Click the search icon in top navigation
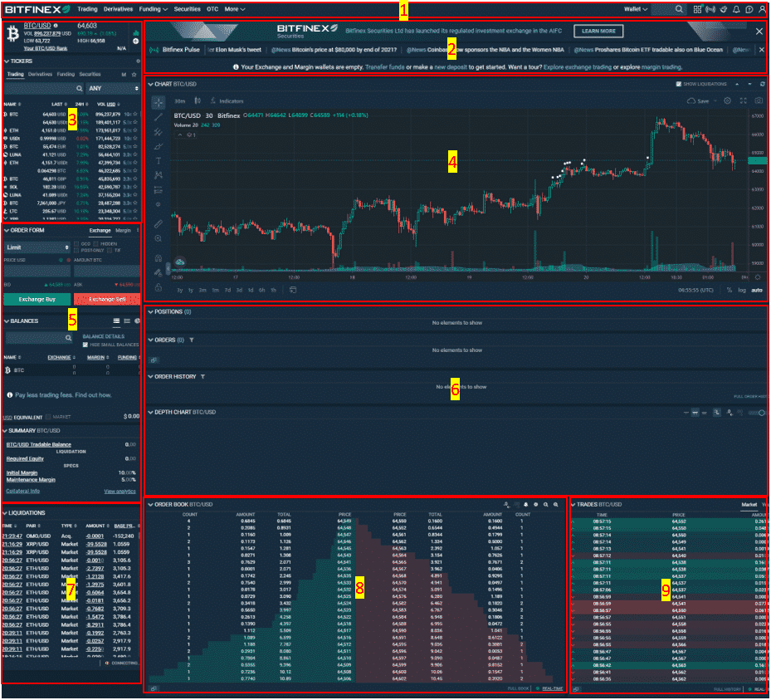The width and height of the screenshot is (771, 700). pyautogui.click(x=680, y=9)
